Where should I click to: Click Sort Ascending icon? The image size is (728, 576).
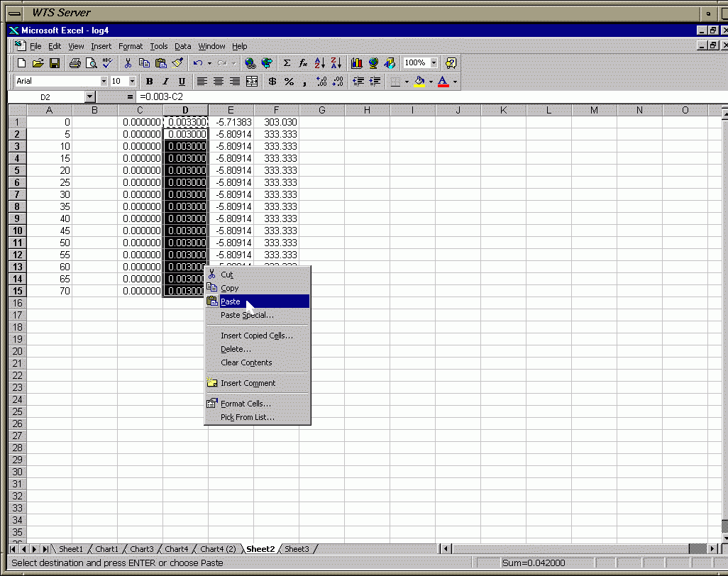point(319,63)
